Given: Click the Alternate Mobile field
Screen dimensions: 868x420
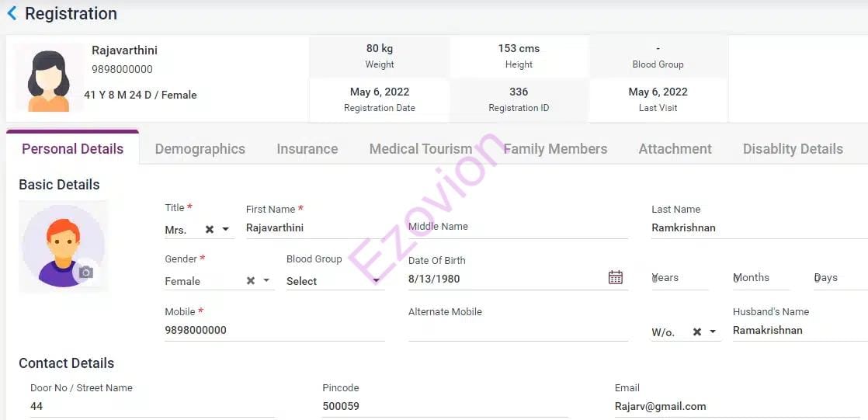Looking at the screenshot, I should [518, 330].
